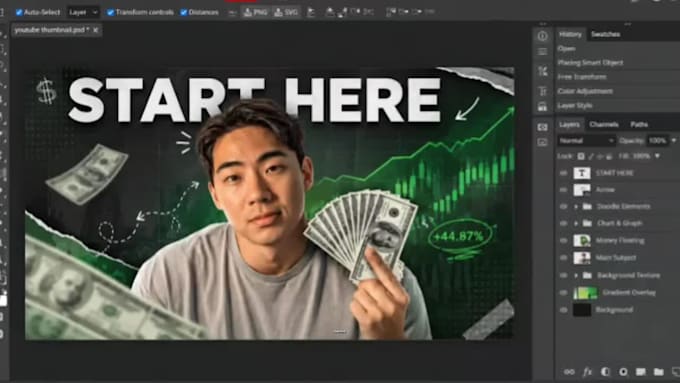Open the Auto-Select Layer dropdown
This screenshot has width=680, height=383.
click(83, 12)
